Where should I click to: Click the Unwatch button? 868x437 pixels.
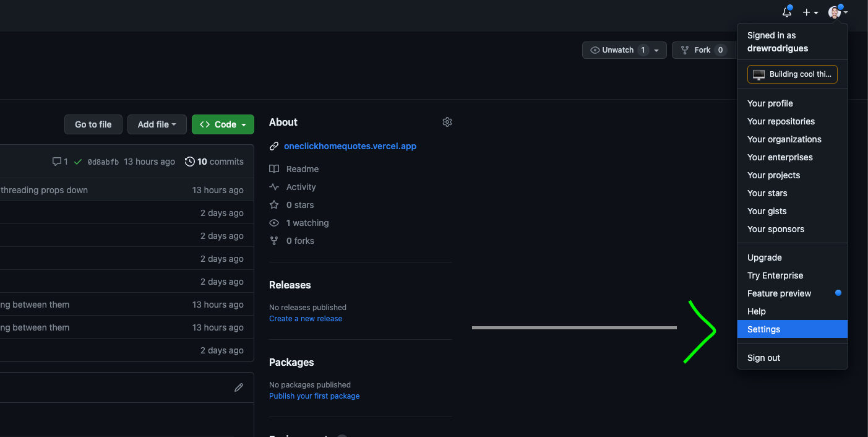point(612,50)
